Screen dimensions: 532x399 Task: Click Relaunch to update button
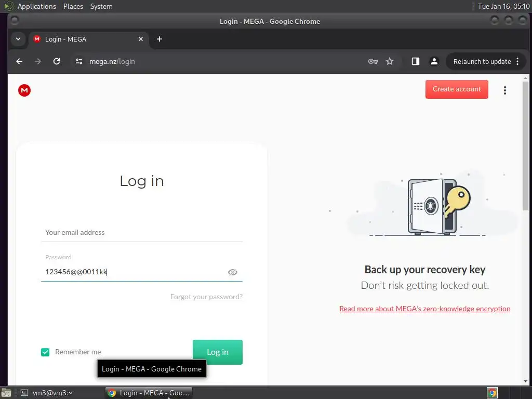[482, 61]
